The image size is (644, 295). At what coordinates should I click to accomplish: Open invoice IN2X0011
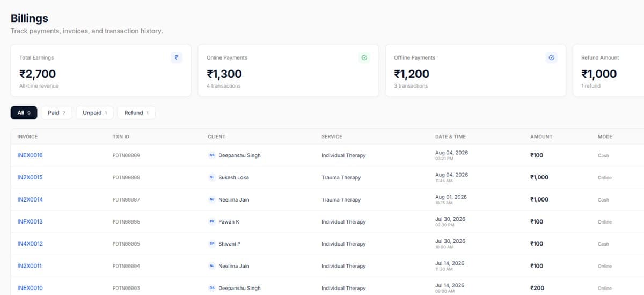pyautogui.click(x=30, y=266)
